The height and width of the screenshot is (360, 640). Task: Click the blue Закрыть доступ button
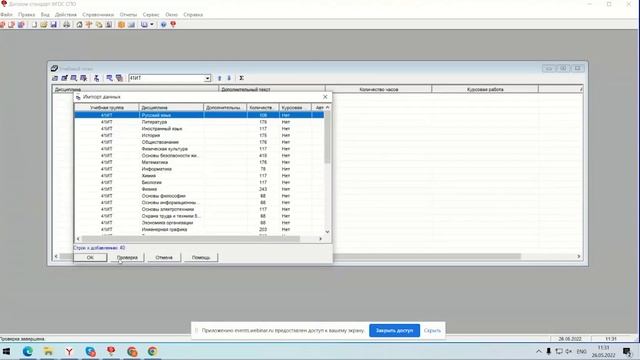coord(394,330)
